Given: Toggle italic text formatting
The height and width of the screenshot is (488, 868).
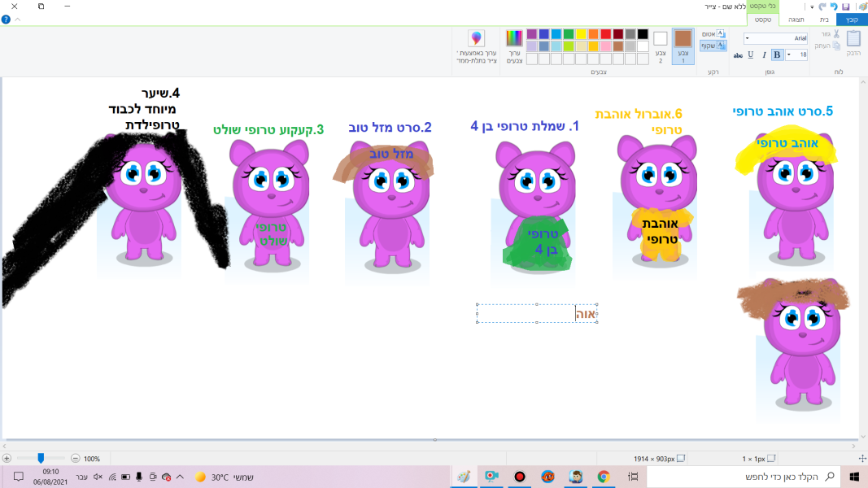Looking at the screenshot, I should pos(764,55).
